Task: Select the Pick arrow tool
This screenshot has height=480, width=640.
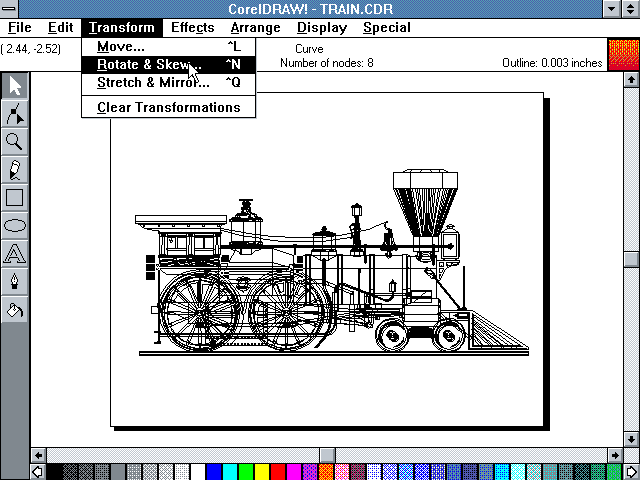Action: coord(15,86)
